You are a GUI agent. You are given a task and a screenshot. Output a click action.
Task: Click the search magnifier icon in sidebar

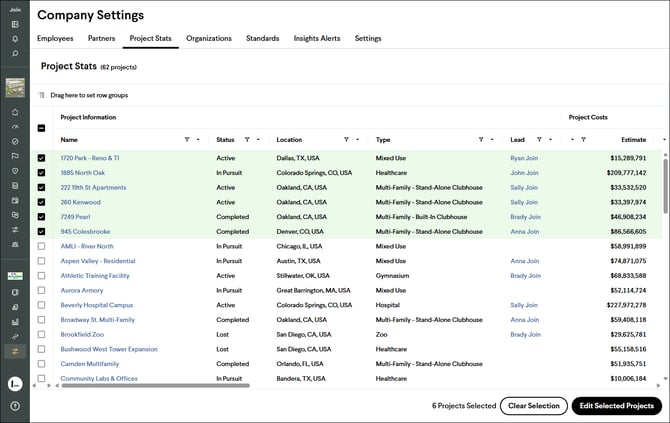(x=15, y=54)
